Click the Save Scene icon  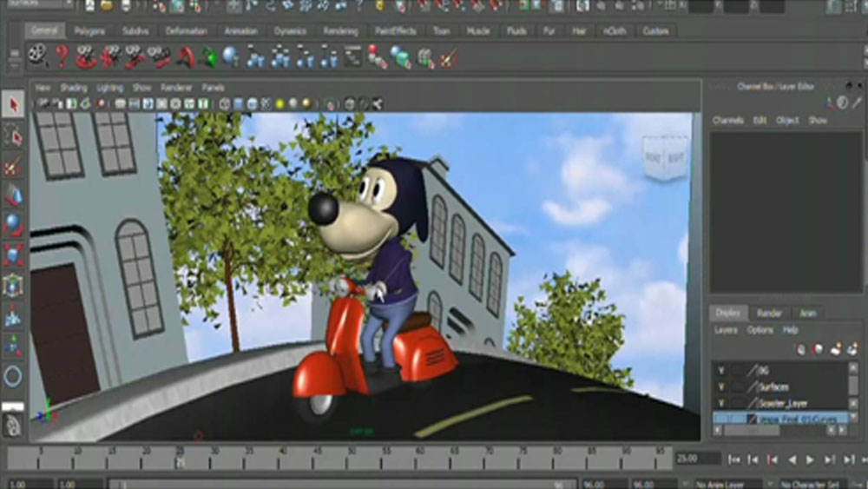tap(126, 6)
